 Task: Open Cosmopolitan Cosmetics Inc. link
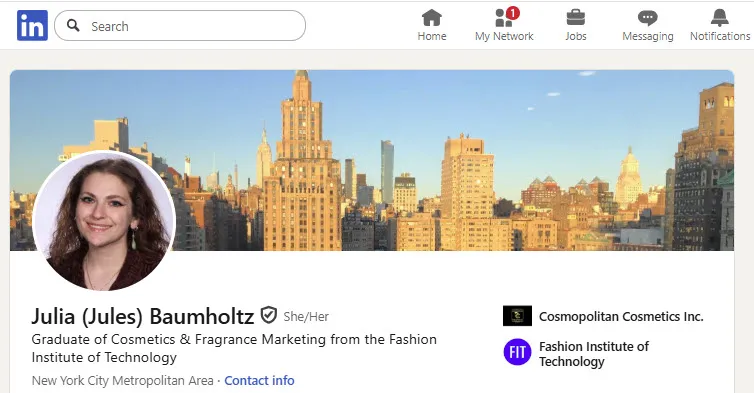(x=621, y=317)
